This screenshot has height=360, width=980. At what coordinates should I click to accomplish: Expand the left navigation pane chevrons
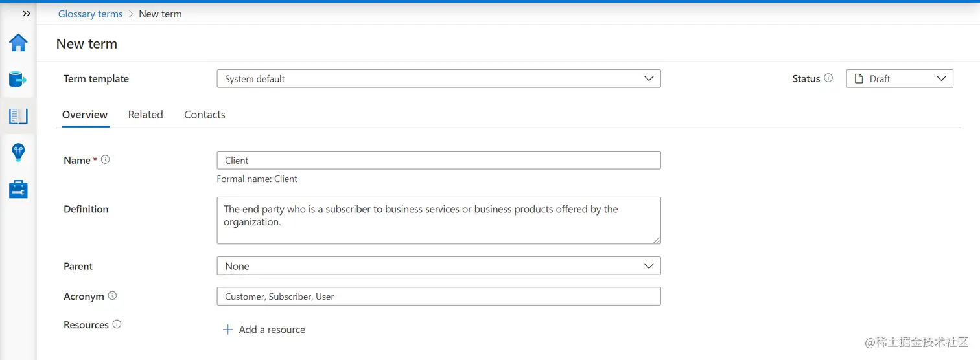click(x=27, y=14)
